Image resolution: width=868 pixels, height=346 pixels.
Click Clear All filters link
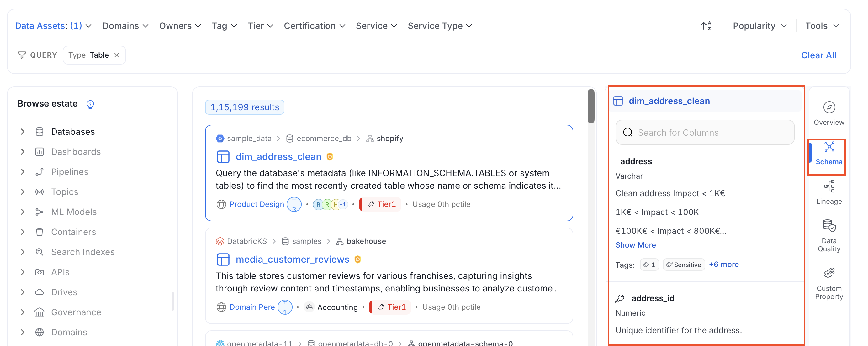[818, 55]
